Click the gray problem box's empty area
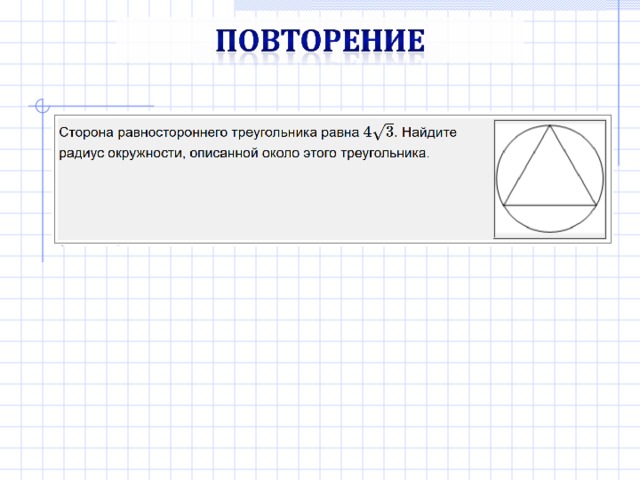Image resolution: width=640 pixels, height=480 pixels. click(273, 200)
